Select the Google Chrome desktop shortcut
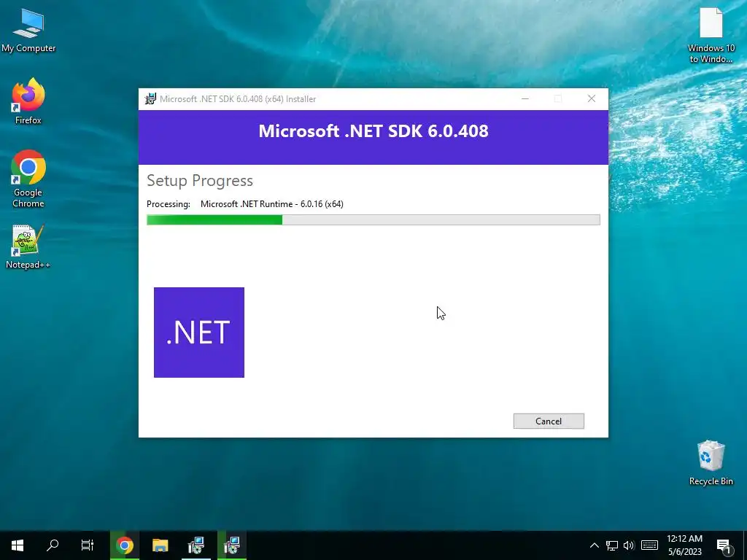The height and width of the screenshot is (560, 747). pyautogui.click(x=28, y=179)
